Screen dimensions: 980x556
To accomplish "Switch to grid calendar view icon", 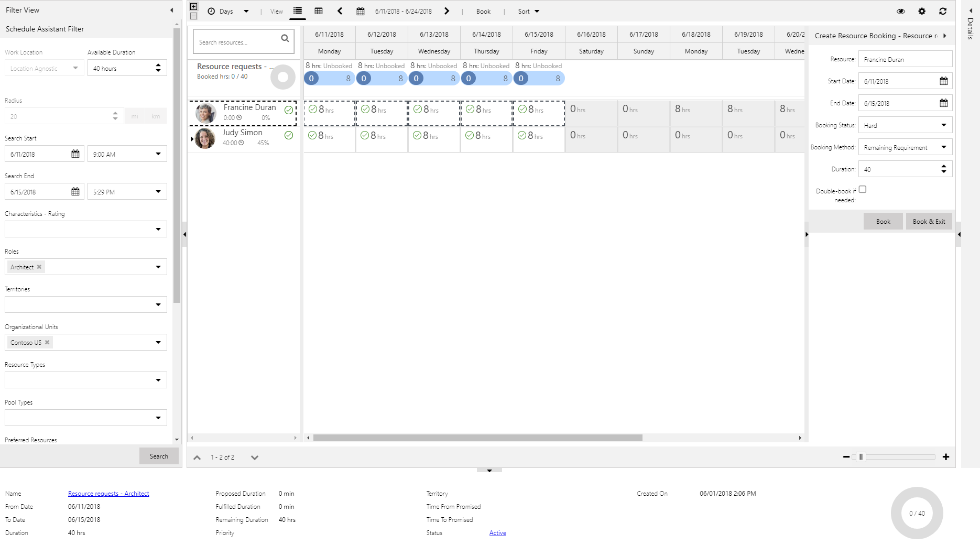I will tap(319, 11).
